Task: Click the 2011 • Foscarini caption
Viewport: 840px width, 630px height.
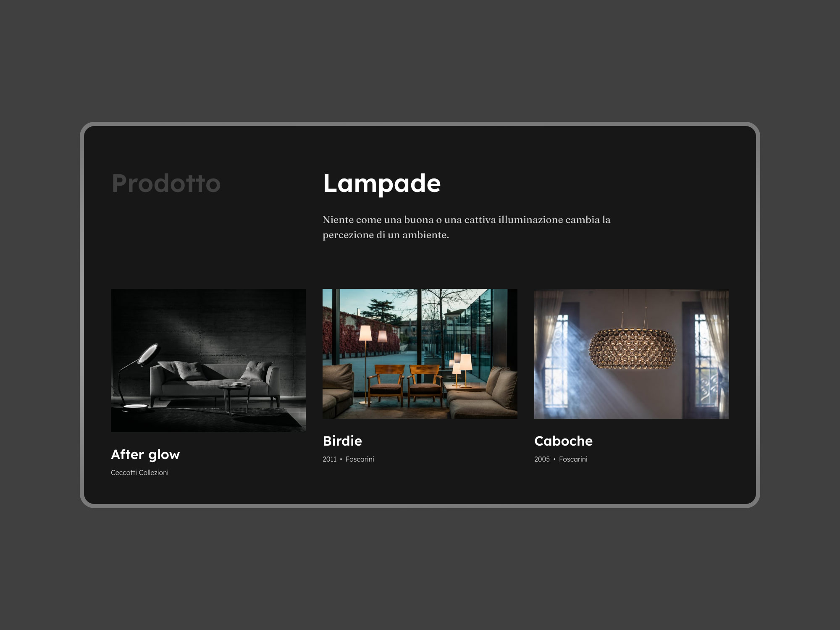Action: (x=348, y=459)
